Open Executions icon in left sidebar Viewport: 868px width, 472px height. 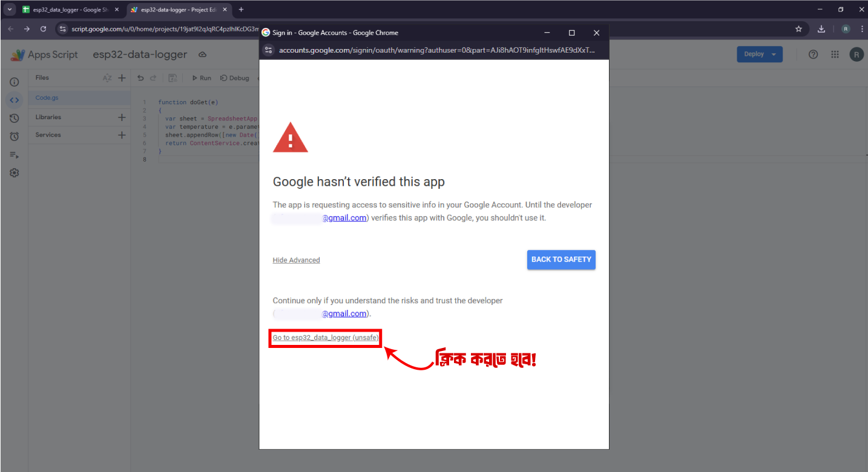click(x=15, y=155)
